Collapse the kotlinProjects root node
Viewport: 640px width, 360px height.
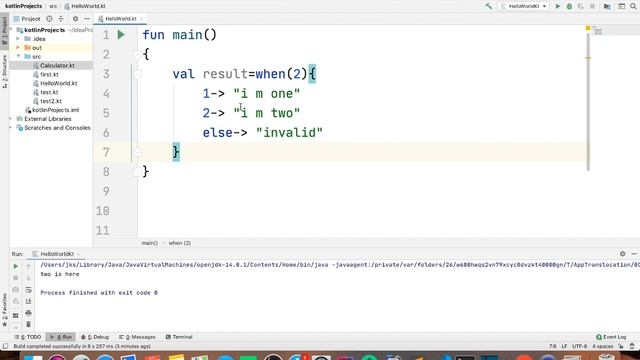coord(12,30)
